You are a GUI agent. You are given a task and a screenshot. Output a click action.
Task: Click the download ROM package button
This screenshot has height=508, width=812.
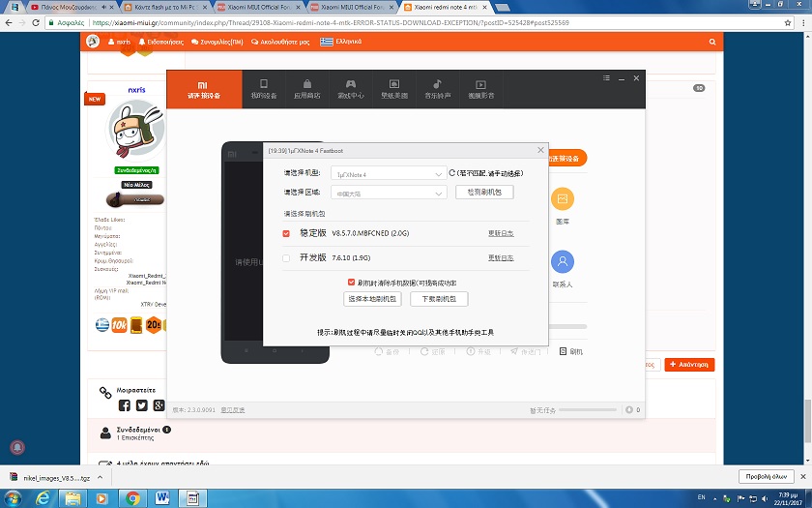point(439,300)
